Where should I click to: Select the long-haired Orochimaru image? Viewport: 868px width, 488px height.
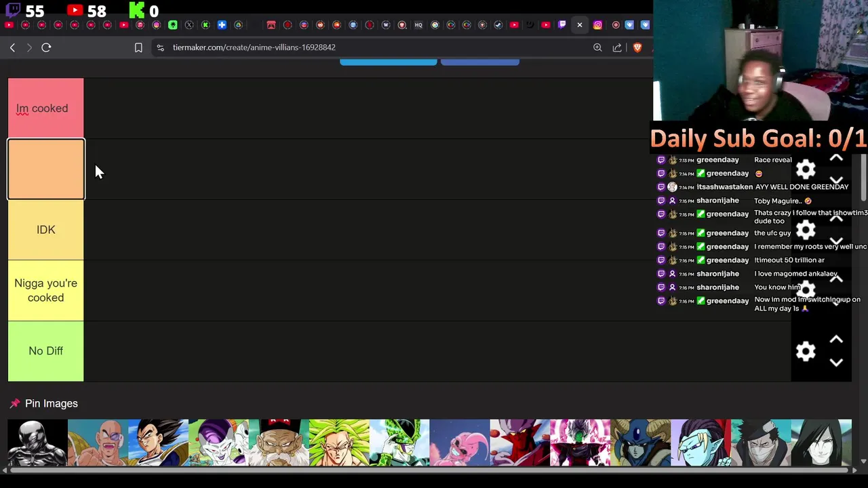(x=822, y=443)
